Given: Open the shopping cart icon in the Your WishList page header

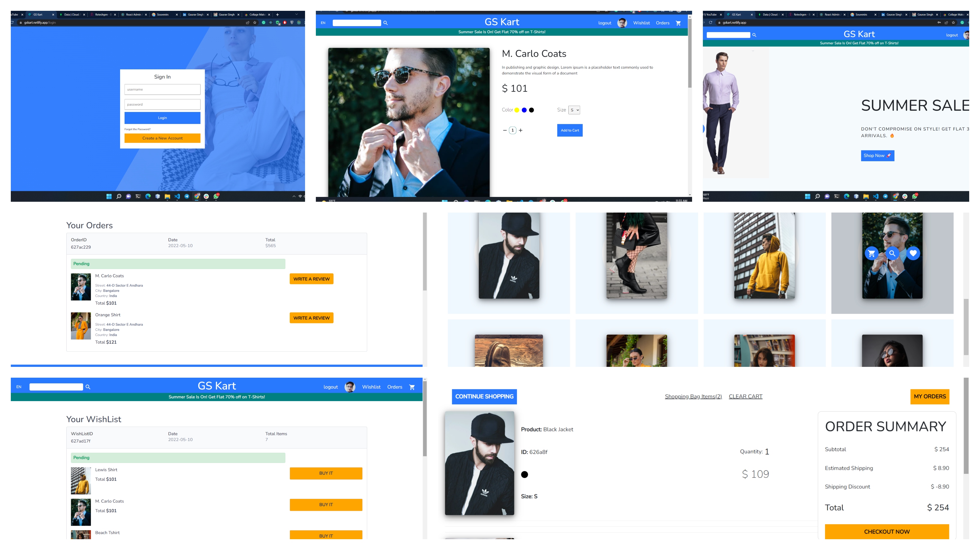Looking at the screenshot, I should pos(412,387).
